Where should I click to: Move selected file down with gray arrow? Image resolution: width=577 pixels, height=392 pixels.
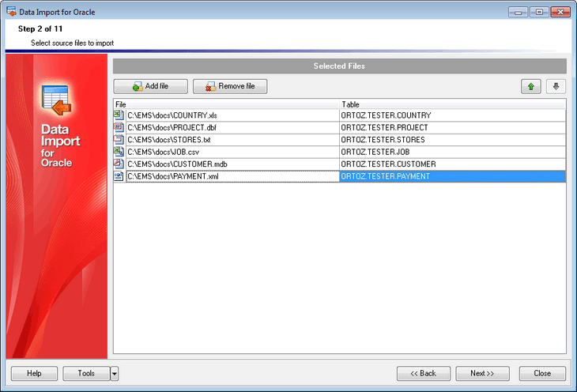tap(556, 86)
